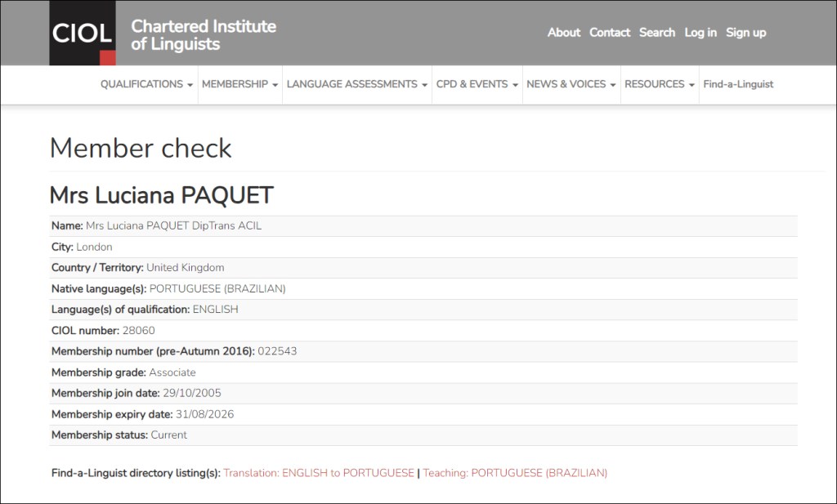Click the Membership status Current row
This screenshot has height=504, width=837.
click(119, 435)
